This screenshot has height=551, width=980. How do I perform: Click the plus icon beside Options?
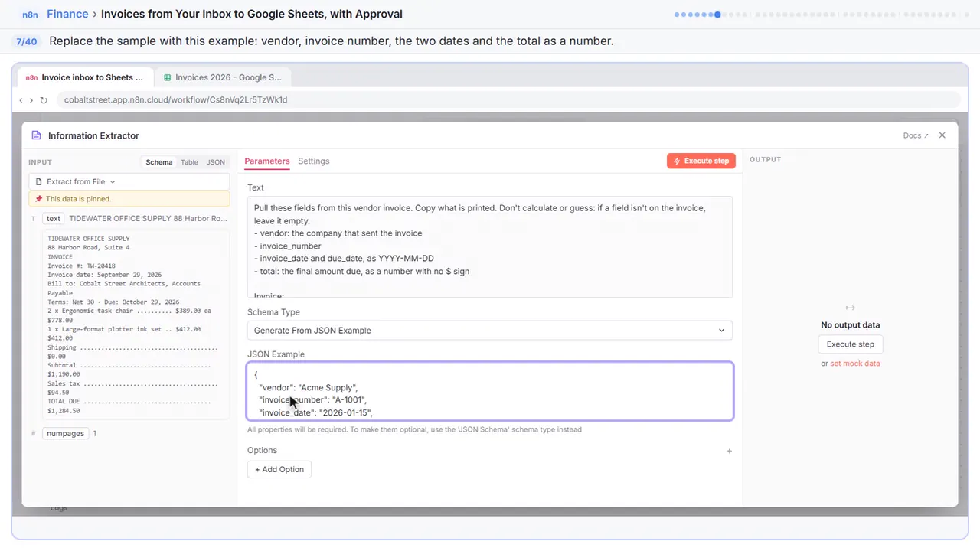[729, 451]
